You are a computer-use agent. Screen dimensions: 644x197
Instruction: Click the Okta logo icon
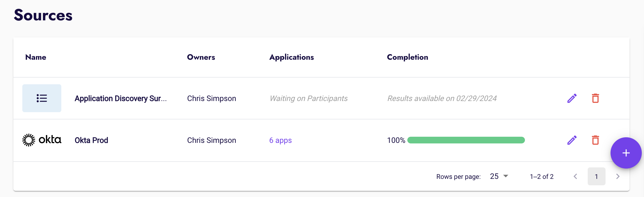click(42, 140)
